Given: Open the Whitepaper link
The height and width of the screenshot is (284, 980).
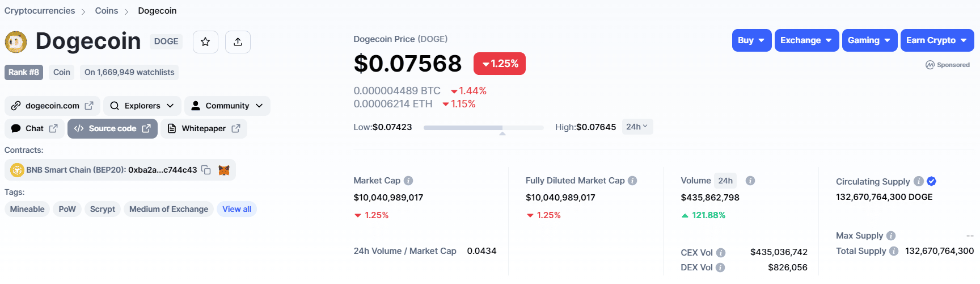Looking at the screenshot, I should pyautogui.click(x=204, y=128).
